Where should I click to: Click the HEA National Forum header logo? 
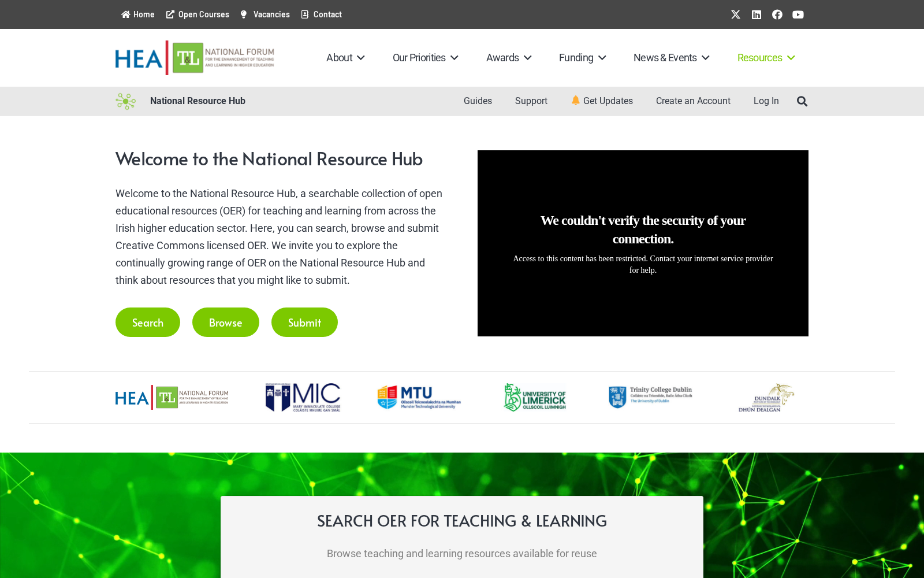click(195, 58)
